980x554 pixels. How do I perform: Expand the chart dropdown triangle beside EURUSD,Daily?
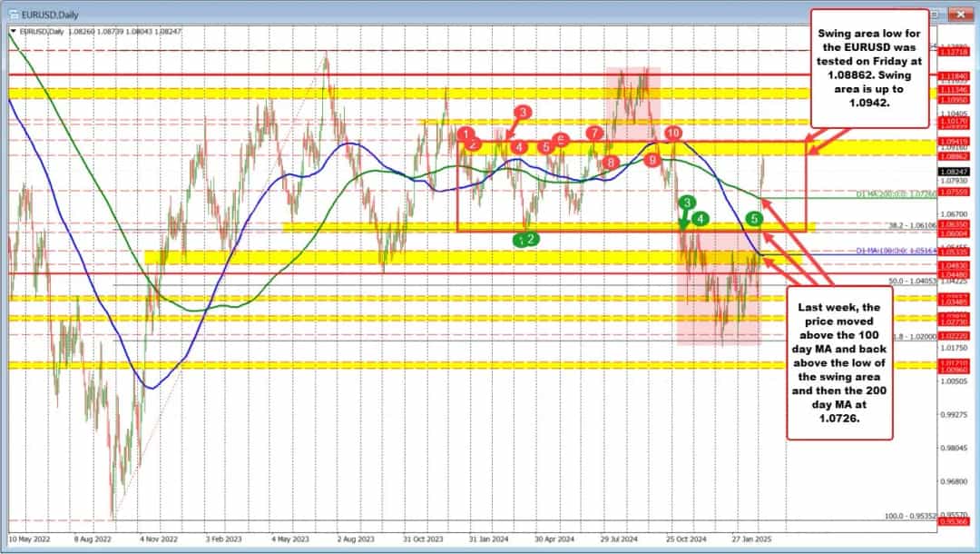(12, 30)
